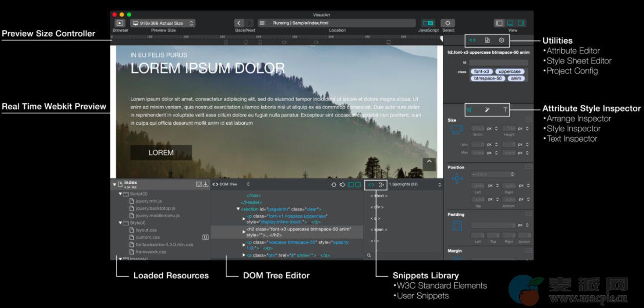Select the Attribute Editor tab
Screen dimensions: 644x308
click(x=473, y=40)
